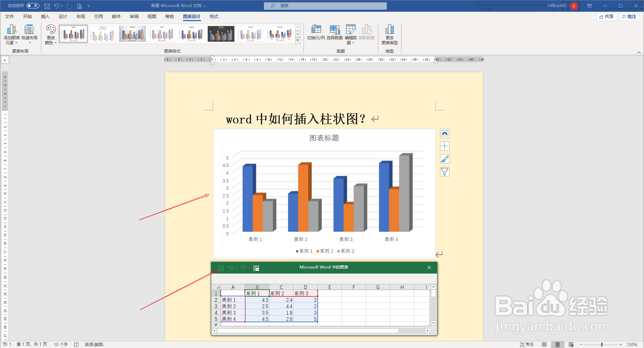Toggle the AutoSave switch
The width and height of the screenshot is (644, 348).
click(33, 6)
